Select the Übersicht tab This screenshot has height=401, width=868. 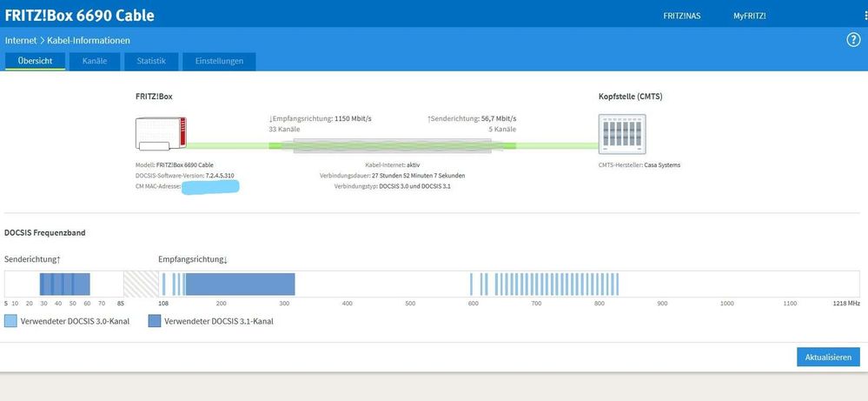[35, 61]
